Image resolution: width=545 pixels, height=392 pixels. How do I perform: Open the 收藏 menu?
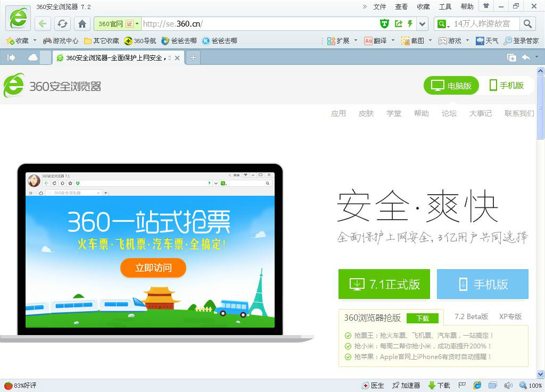click(423, 6)
